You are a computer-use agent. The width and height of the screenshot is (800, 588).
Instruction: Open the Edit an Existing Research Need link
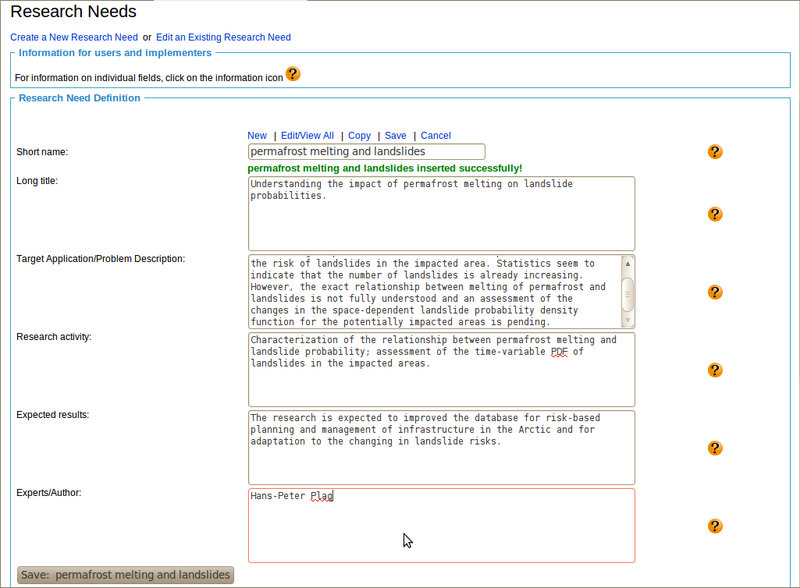223,37
